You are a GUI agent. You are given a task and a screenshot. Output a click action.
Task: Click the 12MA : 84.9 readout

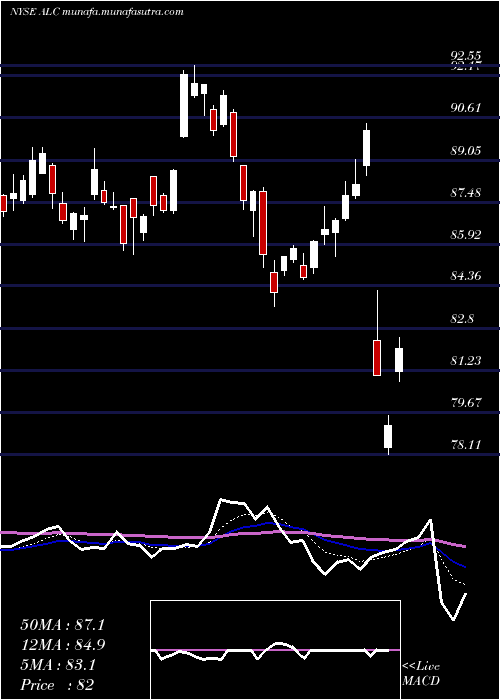tap(62, 645)
